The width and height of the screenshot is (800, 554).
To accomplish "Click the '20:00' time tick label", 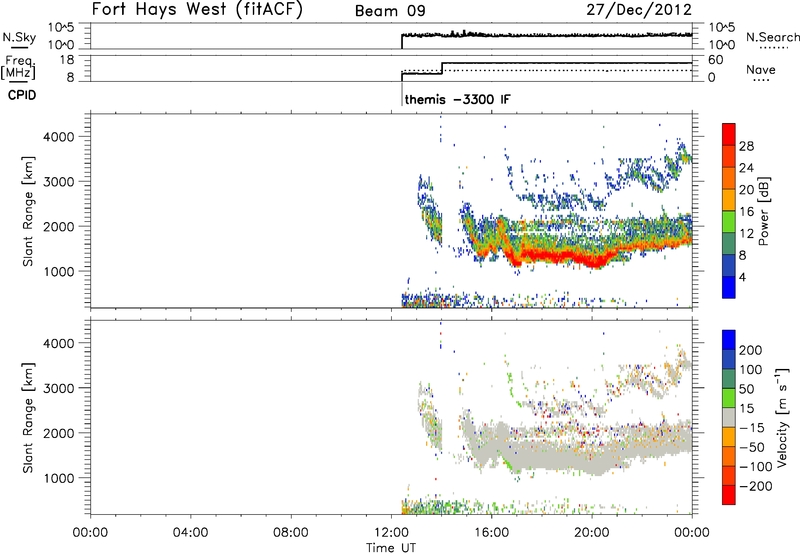I will click(x=591, y=533).
